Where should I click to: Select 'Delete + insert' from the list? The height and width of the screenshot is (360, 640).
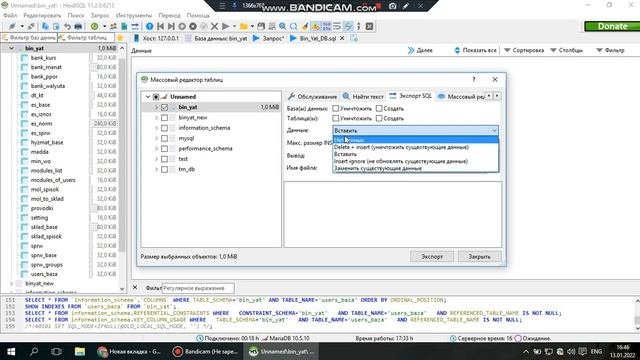pos(416,147)
